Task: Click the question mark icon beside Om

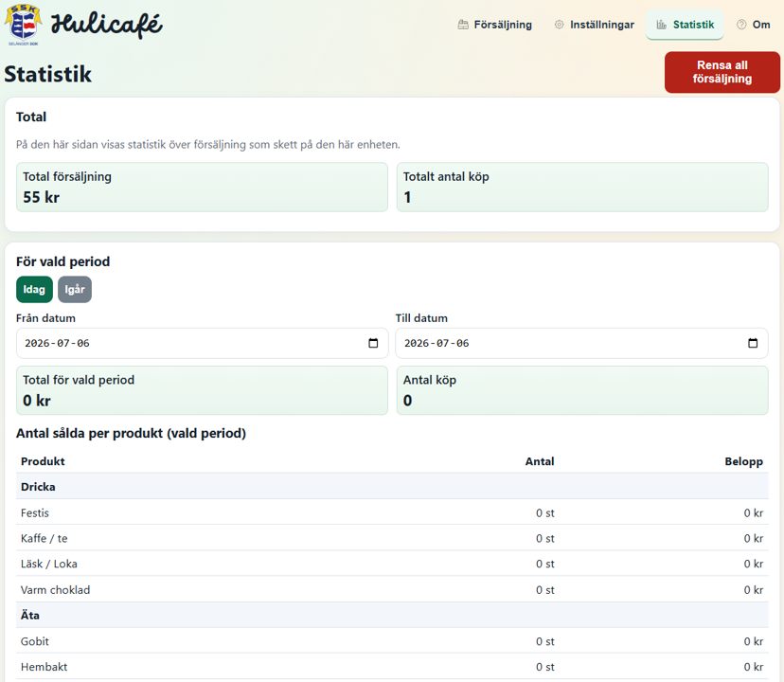Action: click(x=741, y=25)
